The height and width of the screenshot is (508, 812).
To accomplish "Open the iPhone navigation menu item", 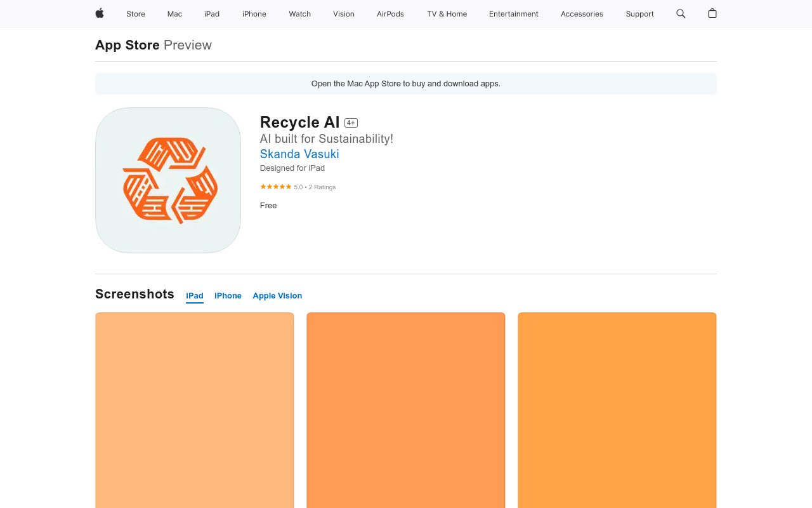I will coord(254,14).
